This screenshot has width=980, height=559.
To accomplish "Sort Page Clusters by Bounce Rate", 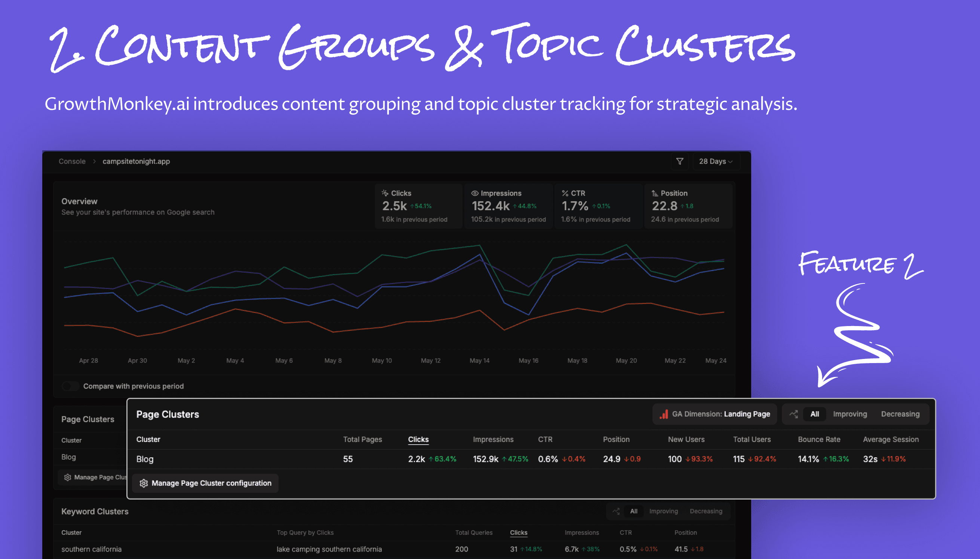I will point(819,439).
